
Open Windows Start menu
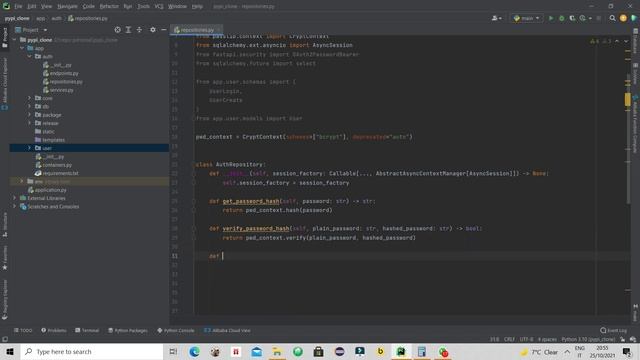(x=10, y=351)
